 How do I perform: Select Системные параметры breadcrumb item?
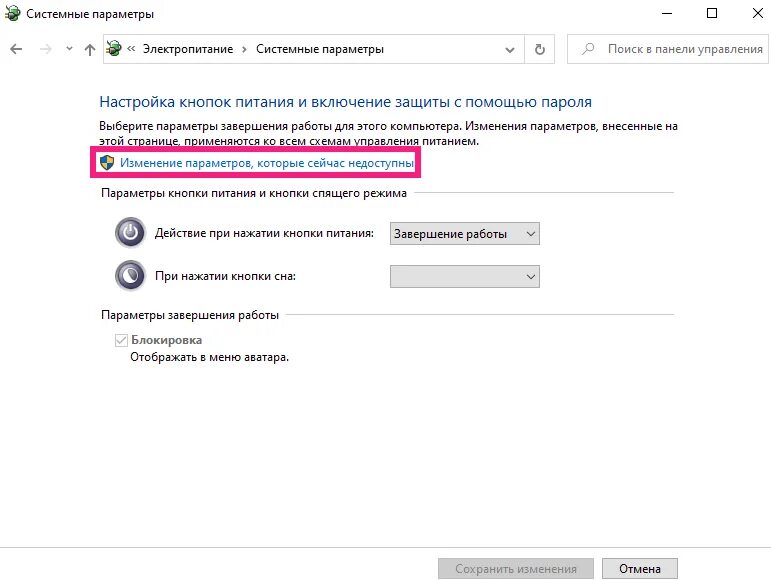point(320,49)
